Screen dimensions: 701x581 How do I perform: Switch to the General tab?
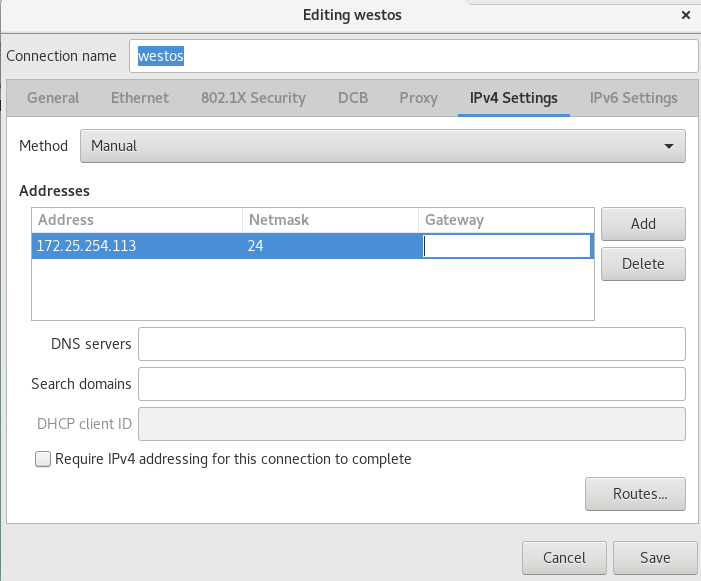click(53, 98)
